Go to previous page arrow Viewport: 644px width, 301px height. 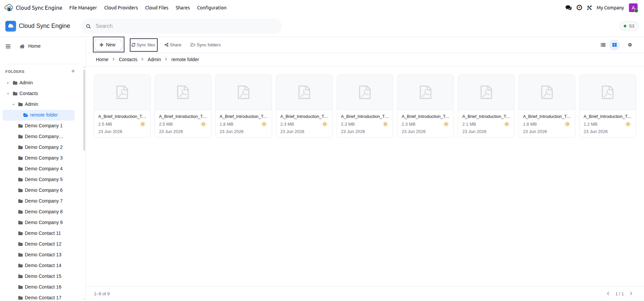pos(608,294)
